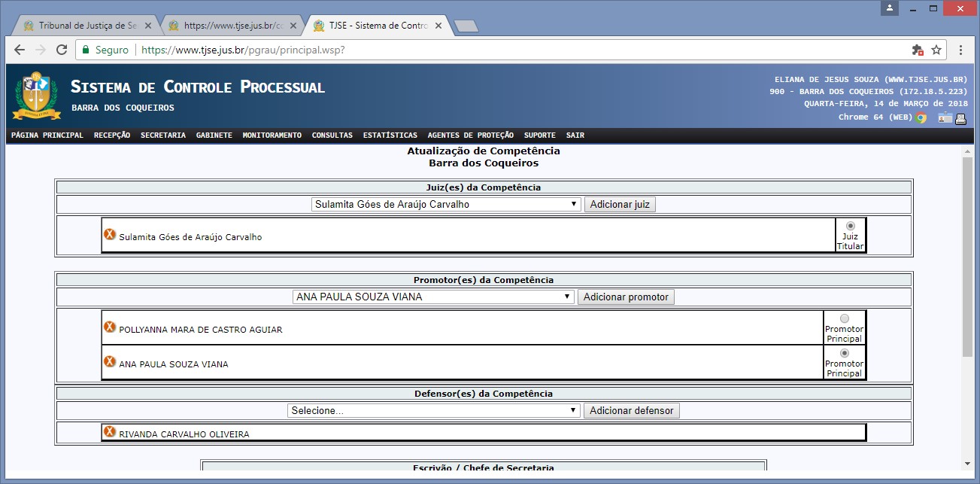The image size is (980, 484).
Task: Bookmark this page with the star icon
Action: click(936, 50)
